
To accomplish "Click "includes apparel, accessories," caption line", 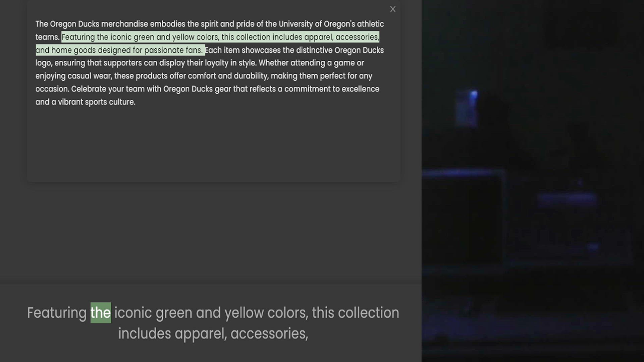I will (x=213, y=334).
